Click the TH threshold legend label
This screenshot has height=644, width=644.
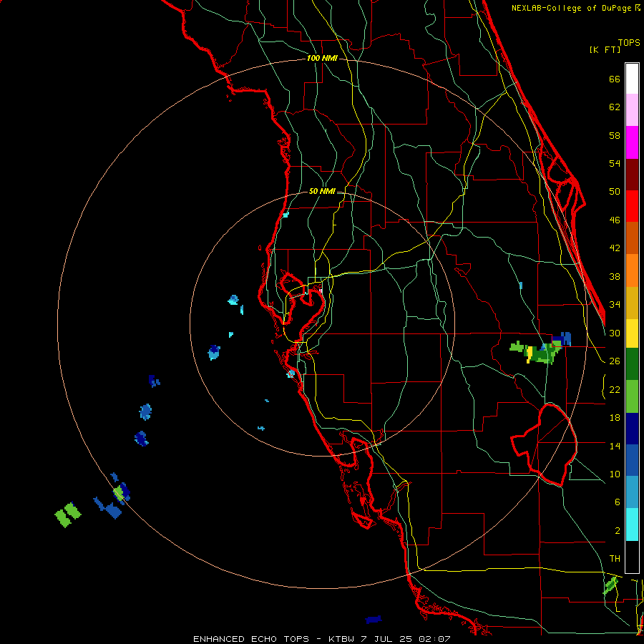[x=615, y=558]
